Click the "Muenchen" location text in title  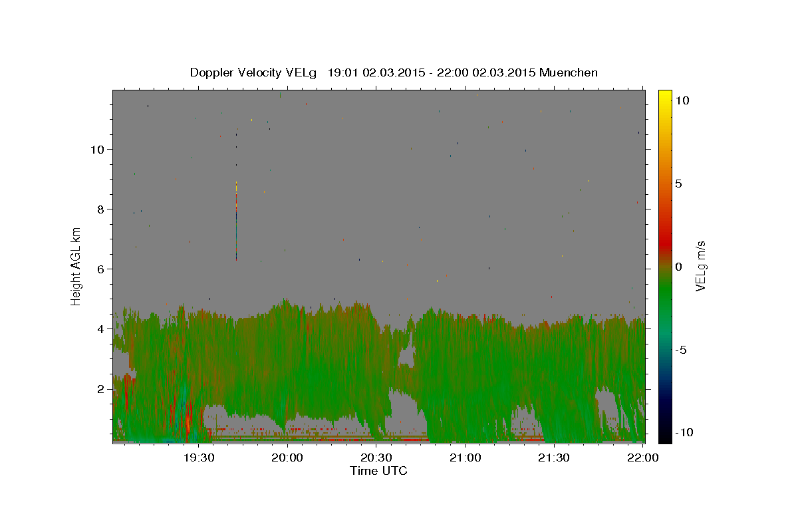569,72
